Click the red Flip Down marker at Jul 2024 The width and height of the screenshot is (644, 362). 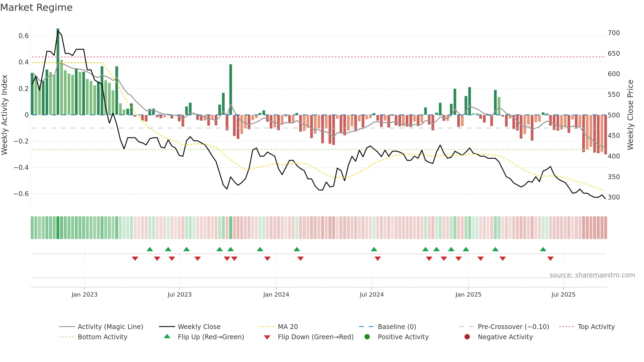point(378,258)
